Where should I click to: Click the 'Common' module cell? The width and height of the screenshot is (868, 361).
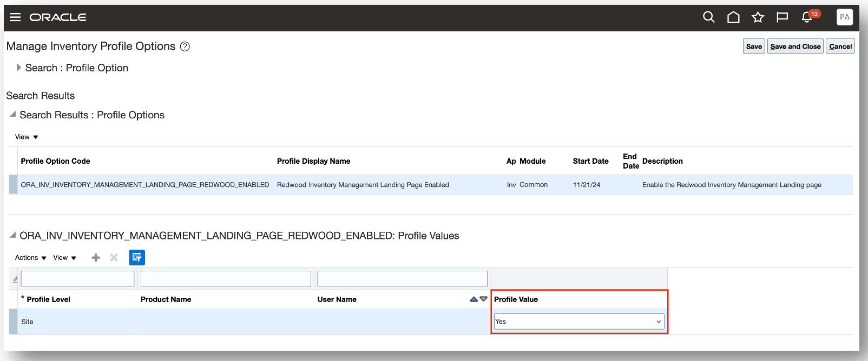[534, 185]
